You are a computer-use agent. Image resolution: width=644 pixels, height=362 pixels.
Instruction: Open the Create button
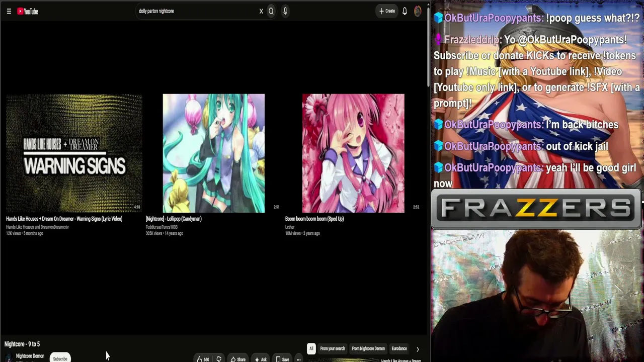coord(387,11)
